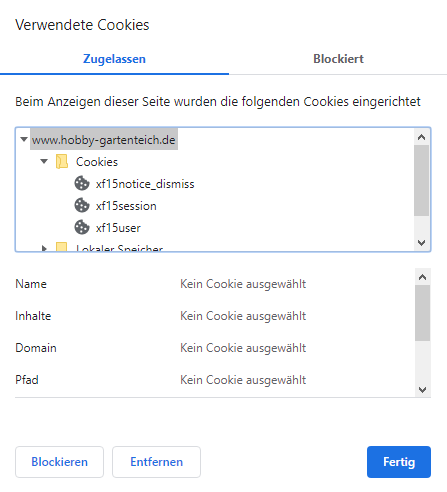This screenshot has width=447, height=492.
Task: Switch to the Blockiert tab
Action: 338,59
